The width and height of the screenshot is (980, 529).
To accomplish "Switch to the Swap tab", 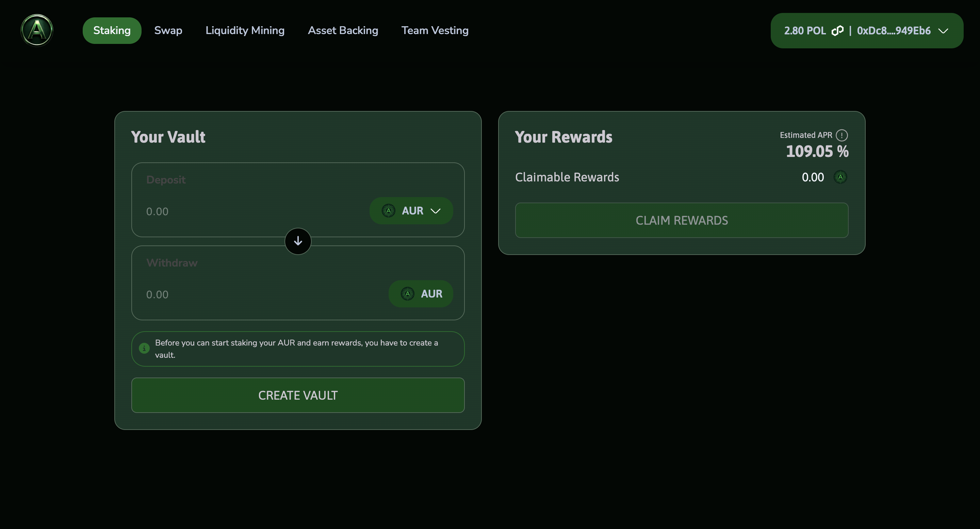I will click(x=168, y=30).
